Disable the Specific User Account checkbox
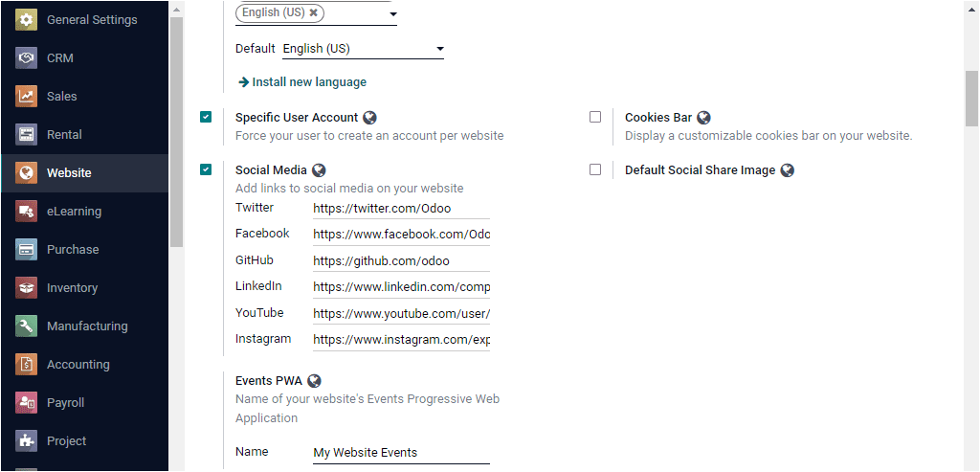This screenshot has width=980, height=472. [206, 117]
